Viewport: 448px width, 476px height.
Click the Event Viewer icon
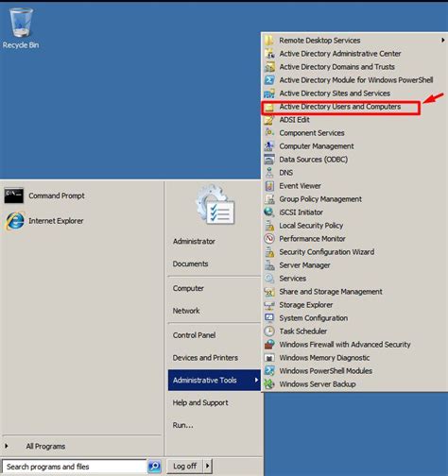(x=269, y=186)
